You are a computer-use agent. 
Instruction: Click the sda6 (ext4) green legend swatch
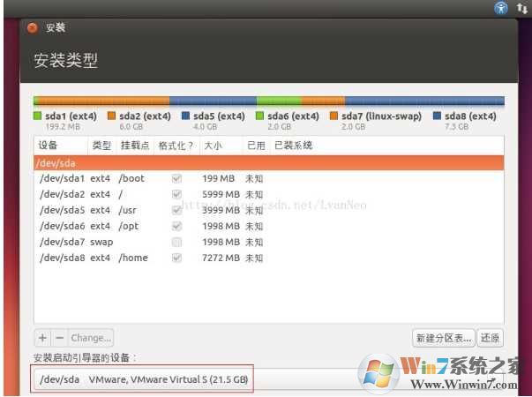(x=259, y=116)
